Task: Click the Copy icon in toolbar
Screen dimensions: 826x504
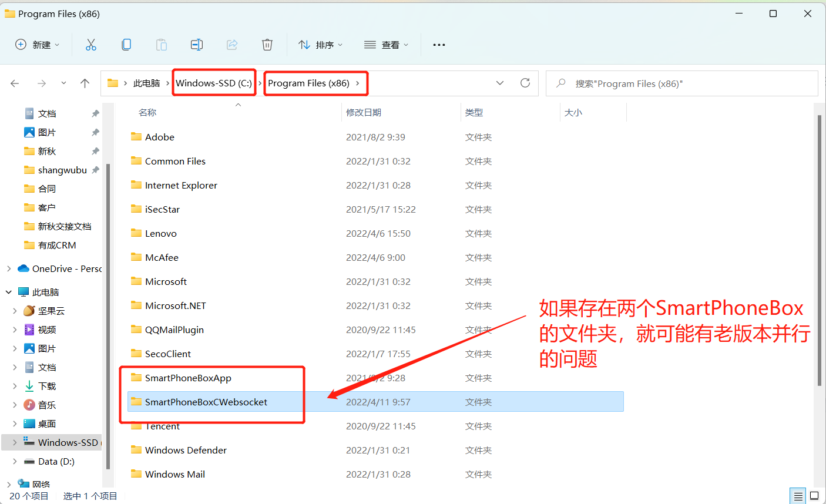Action: click(126, 45)
